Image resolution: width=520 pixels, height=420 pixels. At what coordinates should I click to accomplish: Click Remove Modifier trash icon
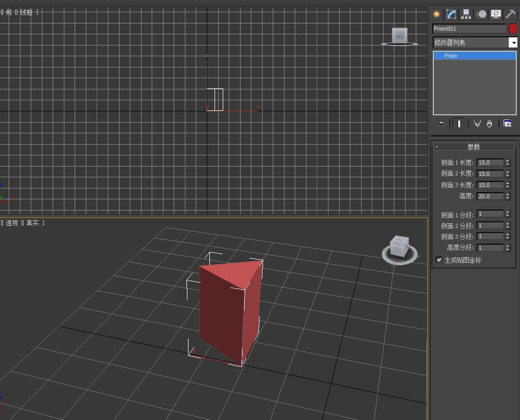489,124
